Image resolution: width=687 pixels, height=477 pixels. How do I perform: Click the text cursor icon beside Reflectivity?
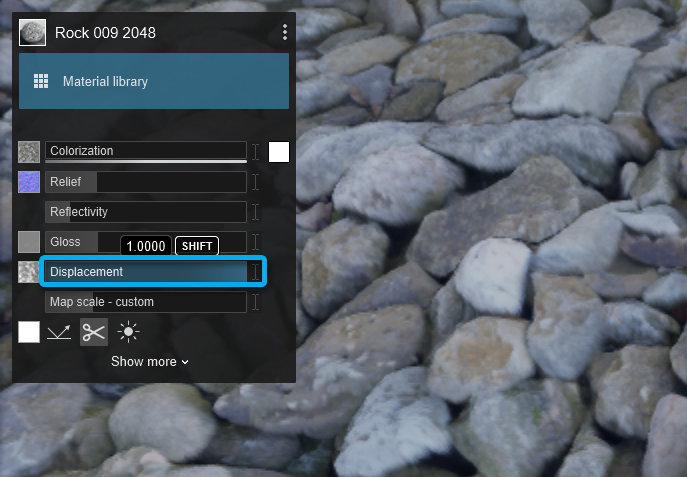256,212
